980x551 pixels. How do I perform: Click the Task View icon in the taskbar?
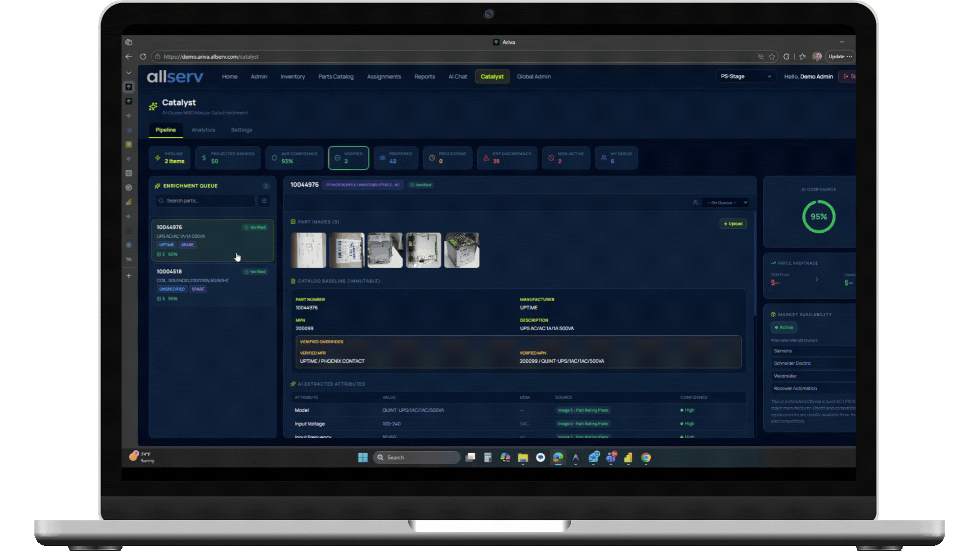[470, 458]
